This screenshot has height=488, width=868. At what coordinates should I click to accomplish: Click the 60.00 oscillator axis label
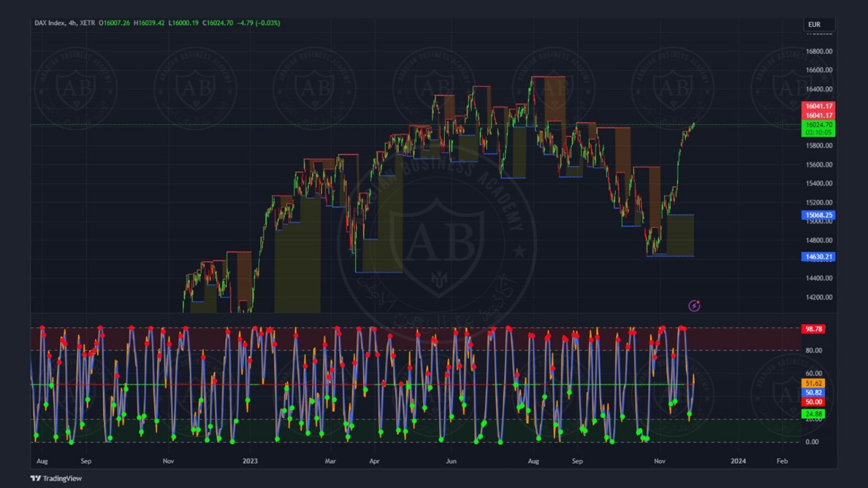814,374
